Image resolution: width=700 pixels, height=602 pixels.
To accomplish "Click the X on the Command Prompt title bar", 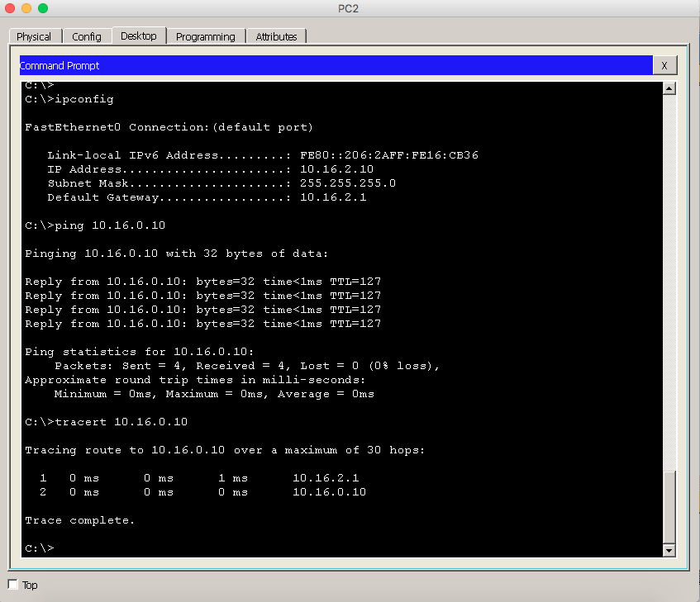I will coord(665,65).
